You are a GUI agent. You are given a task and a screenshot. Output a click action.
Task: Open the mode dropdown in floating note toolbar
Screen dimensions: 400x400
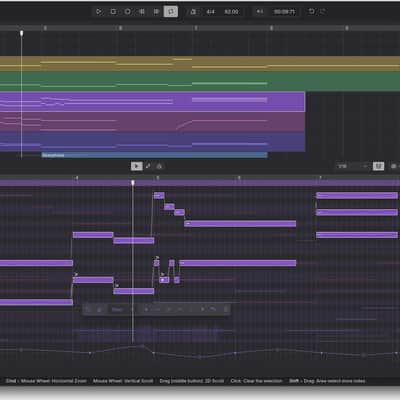click(121, 310)
